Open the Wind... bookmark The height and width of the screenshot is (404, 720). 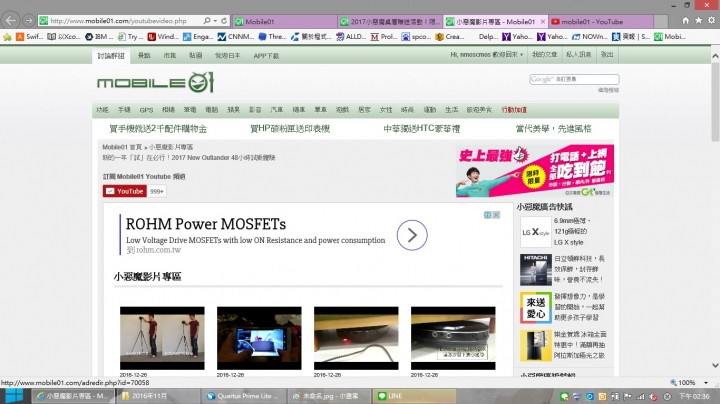click(x=163, y=37)
